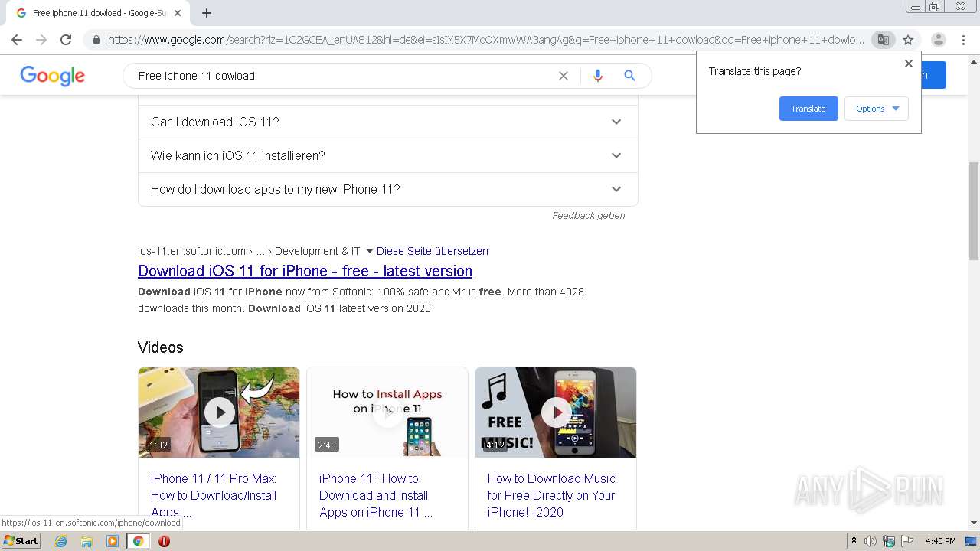Open Windows Start menu
Viewport: 980px width, 551px height.
point(21,541)
